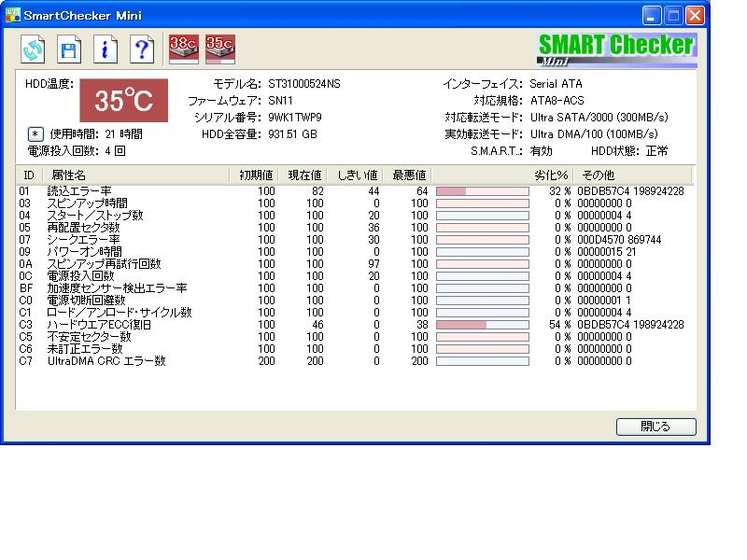Image resolution: width=747 pixels, height=560 pixels.
Task: Click the red 35°C temperature display
Action: coord(123,101)
